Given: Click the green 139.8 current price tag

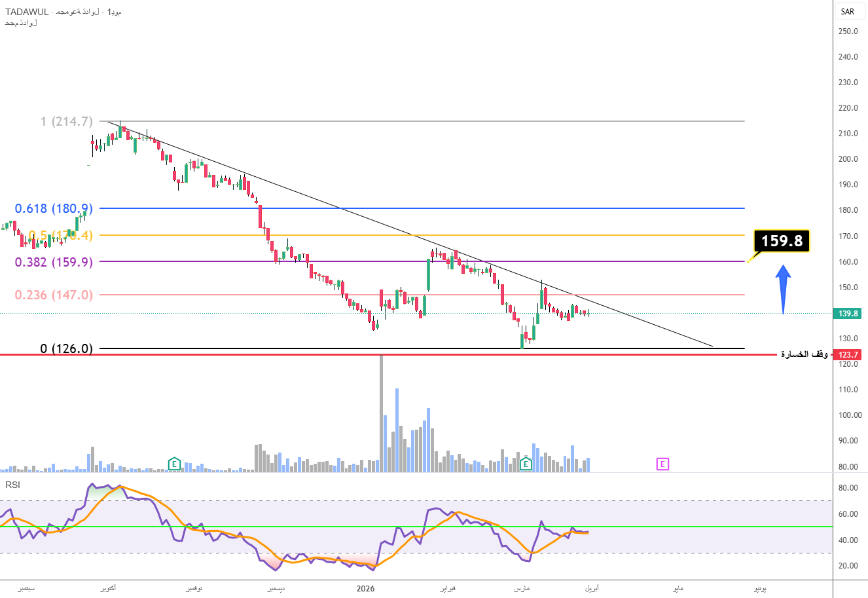Looking at the screenshot, I should (x=848, y=314).
